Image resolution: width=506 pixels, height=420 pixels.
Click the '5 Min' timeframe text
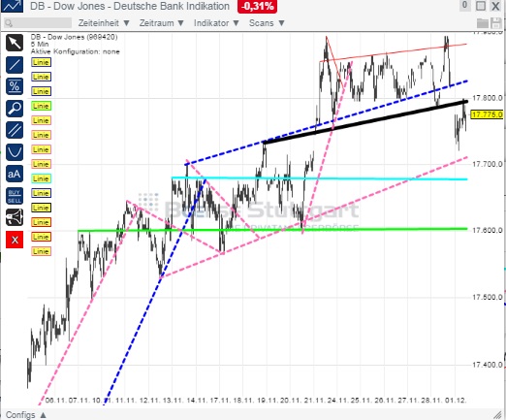(x=40, y=45)
